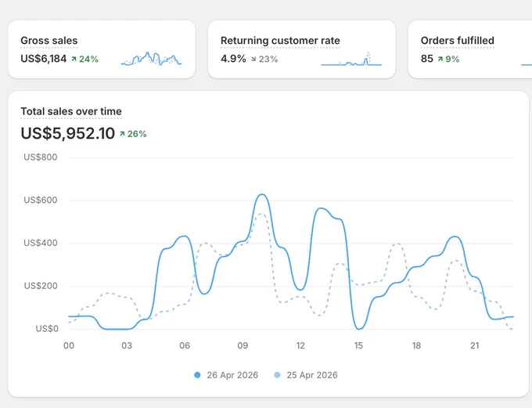
Task: Open the Gross sales card title
Action: 49,41
